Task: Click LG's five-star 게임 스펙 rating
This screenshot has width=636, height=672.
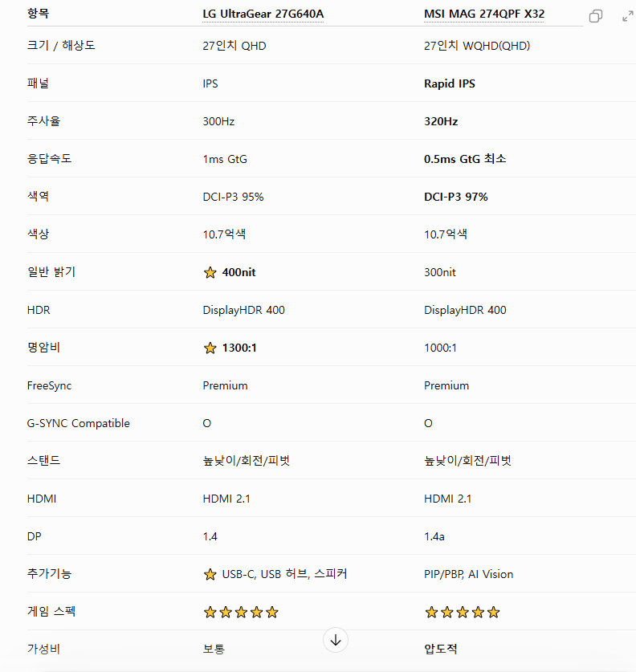Action: (x=241, y=612)
